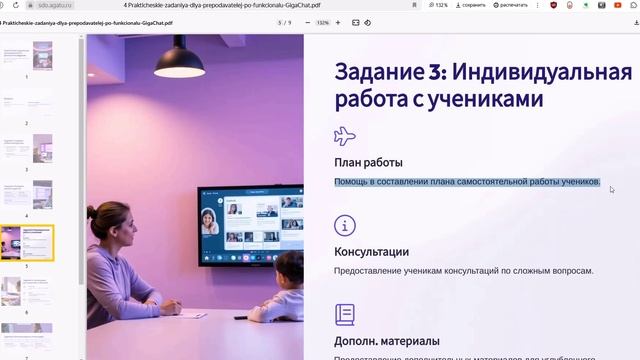Download the PDF file
This screenshot has height=360, width=640.
[636, 23]
